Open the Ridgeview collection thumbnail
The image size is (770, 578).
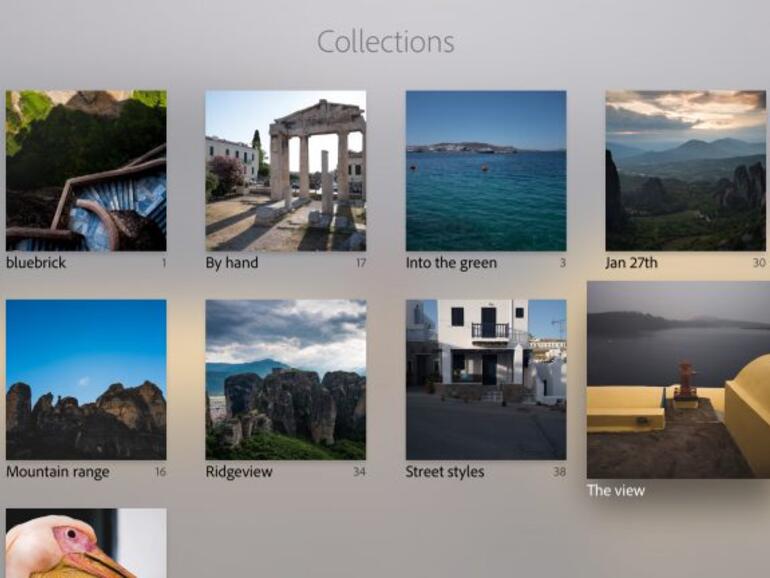click(x=286, y=380)
